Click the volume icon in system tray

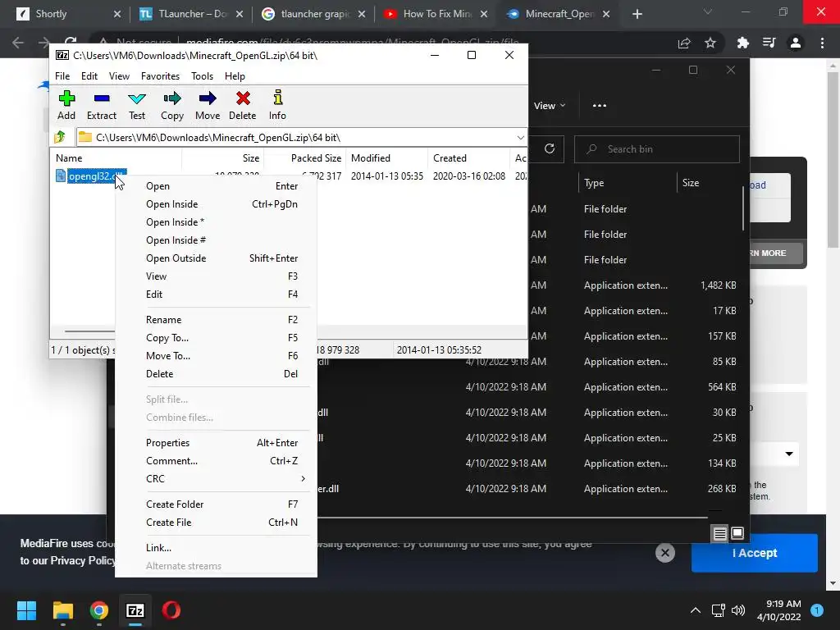click(738, 610)
